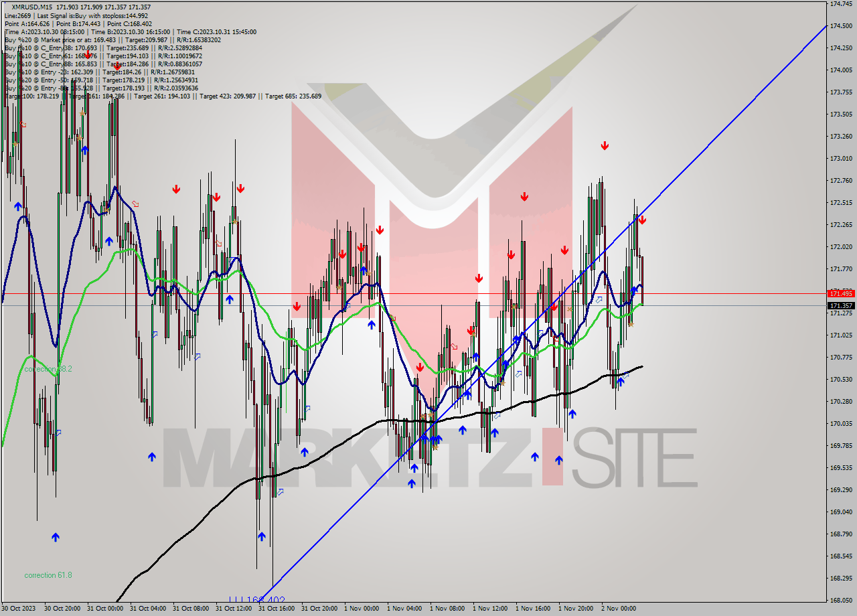
Task: Click the 'correction 38.2' level label
Action: click(48, 369)
